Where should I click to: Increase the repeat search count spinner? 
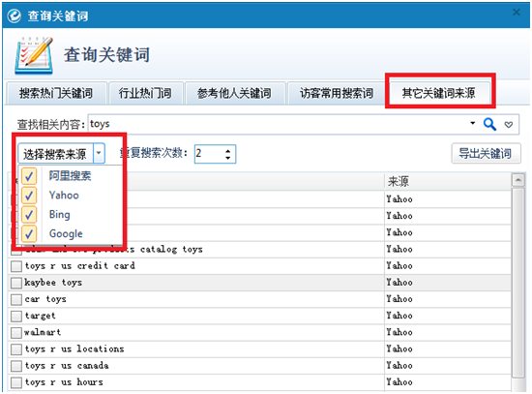[x=228, y=150]
